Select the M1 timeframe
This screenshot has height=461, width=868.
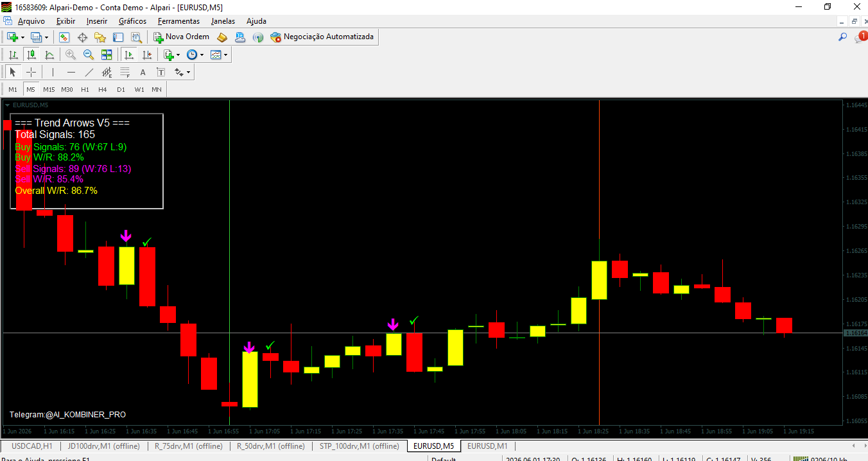click(13, 89)
